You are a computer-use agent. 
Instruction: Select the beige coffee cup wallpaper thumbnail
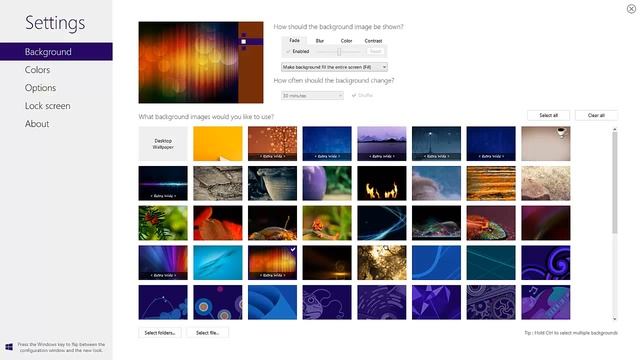coord(546,144)
